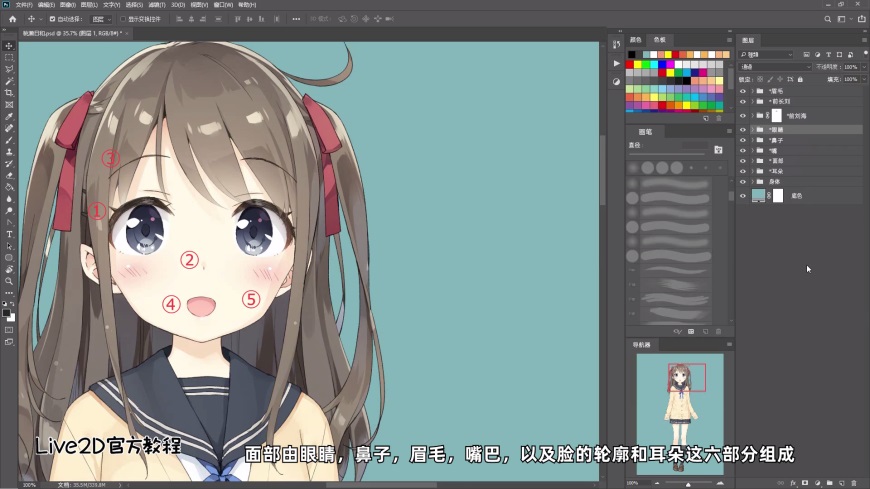Open the 窗口(W) menu
Screen dimensions: 870x489
click(x=223, y=4)
